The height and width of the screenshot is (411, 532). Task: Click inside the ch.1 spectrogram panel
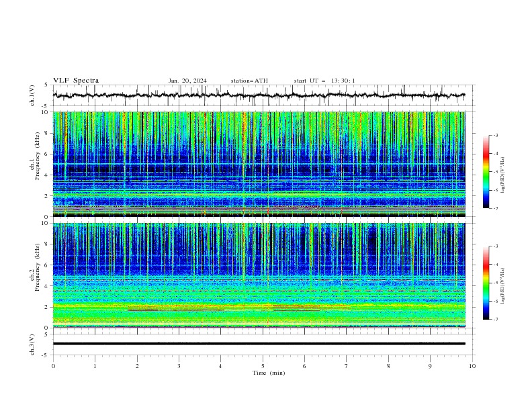(259, 164)
